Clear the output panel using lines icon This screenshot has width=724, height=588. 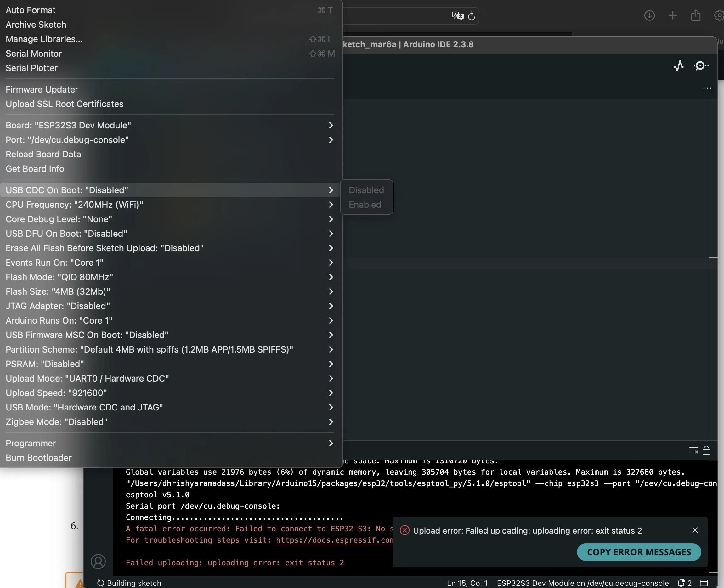coord(693,450)
